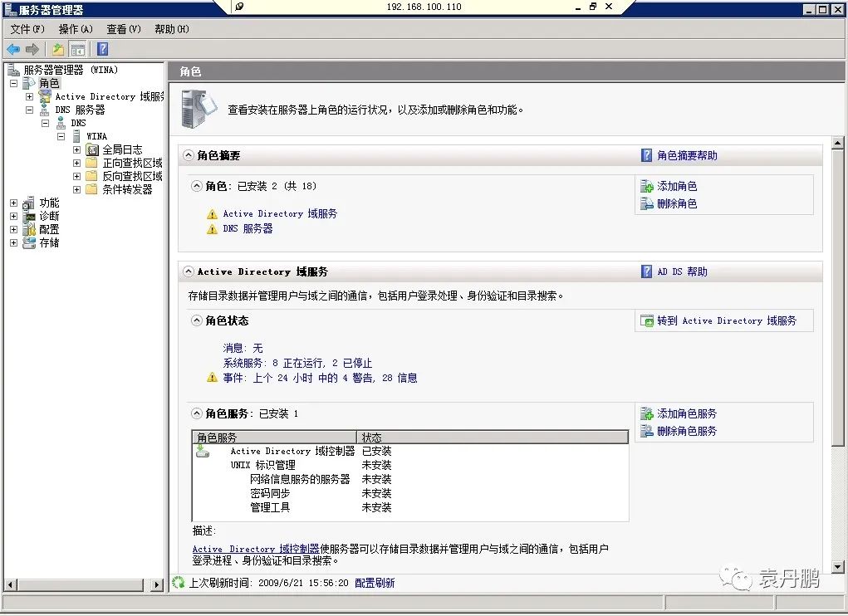Click the 配置 configuration icon
The image size is (848, 616).
[29, 229]
